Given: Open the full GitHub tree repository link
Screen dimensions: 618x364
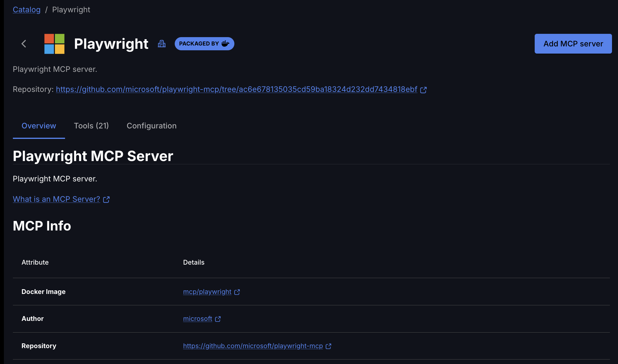Looking at the screenshot, I should [x=236, y=89].
